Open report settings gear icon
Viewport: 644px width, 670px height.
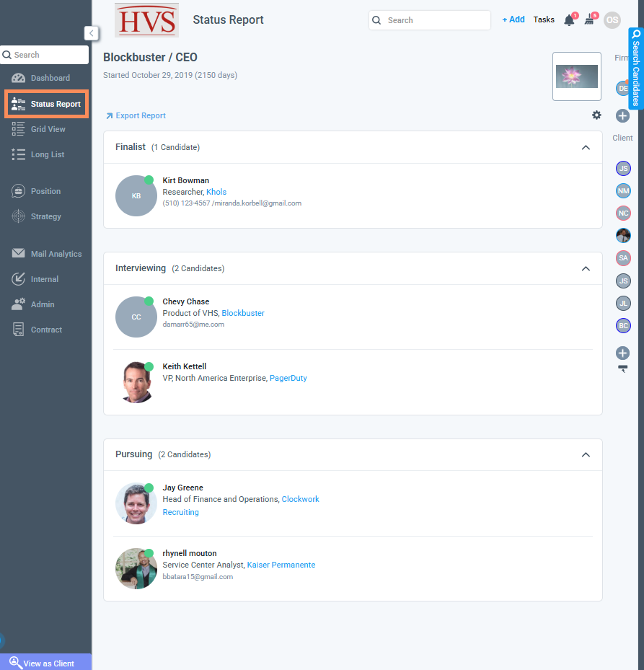[596, 115]
